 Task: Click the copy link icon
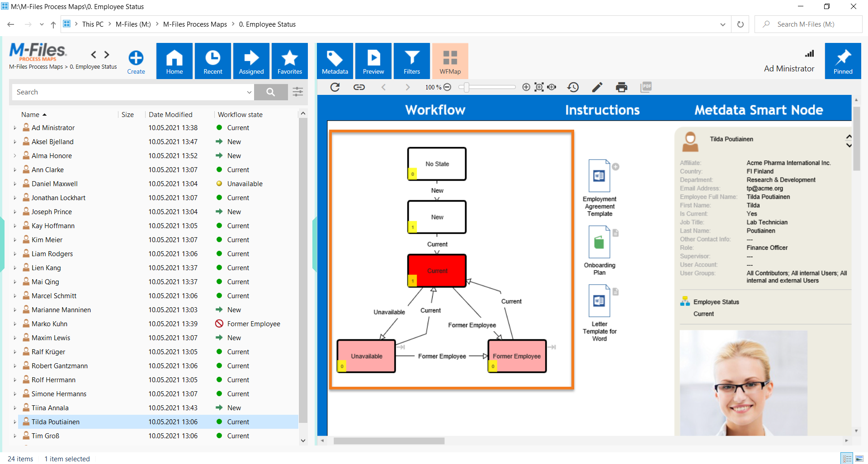point(359,87)
